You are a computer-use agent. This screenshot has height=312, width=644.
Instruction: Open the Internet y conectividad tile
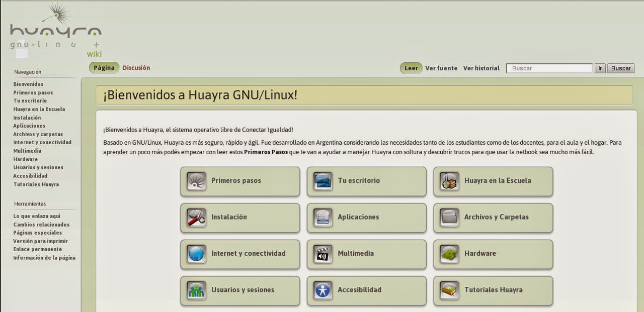coord(240,254)
